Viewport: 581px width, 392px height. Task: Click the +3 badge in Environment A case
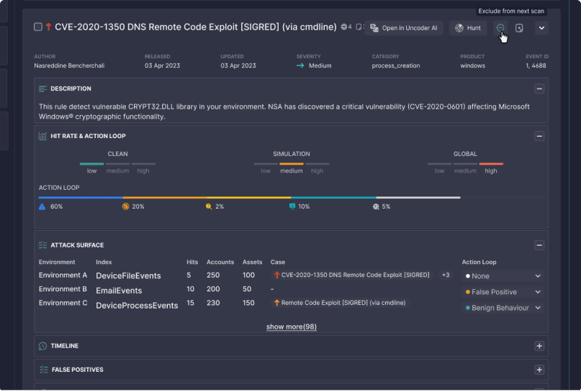[446, 275]
